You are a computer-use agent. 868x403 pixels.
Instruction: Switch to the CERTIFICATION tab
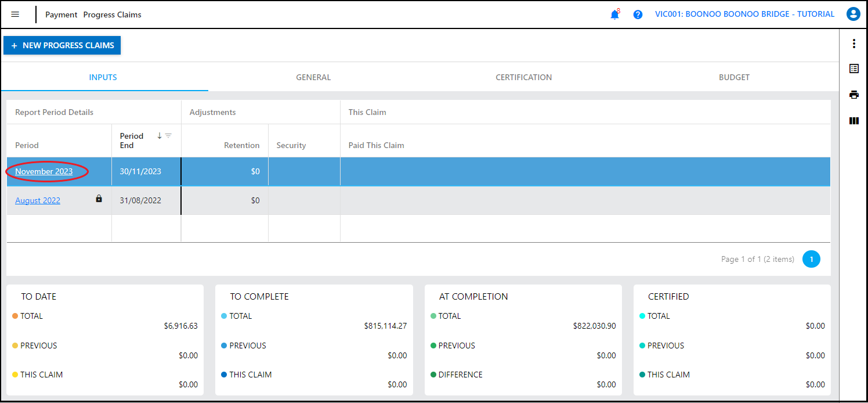point(524,77)
